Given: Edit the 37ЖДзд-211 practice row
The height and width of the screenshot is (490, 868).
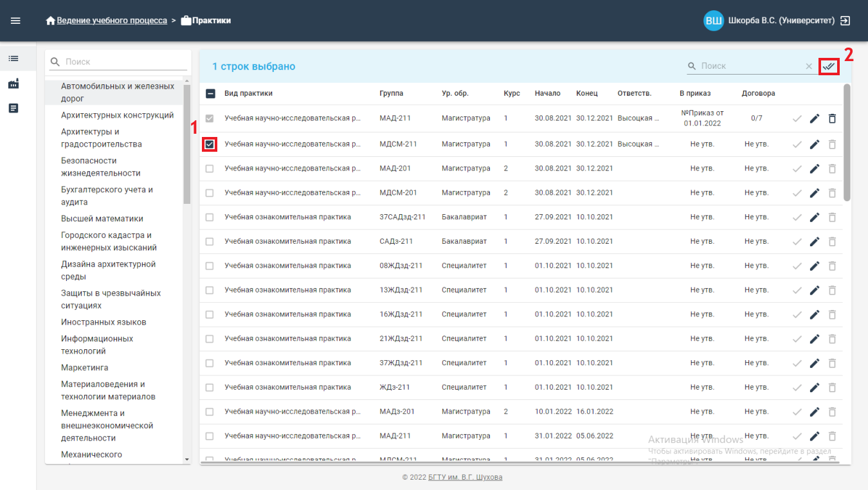Looking at the screenshot, I should (x=815, y=363).
